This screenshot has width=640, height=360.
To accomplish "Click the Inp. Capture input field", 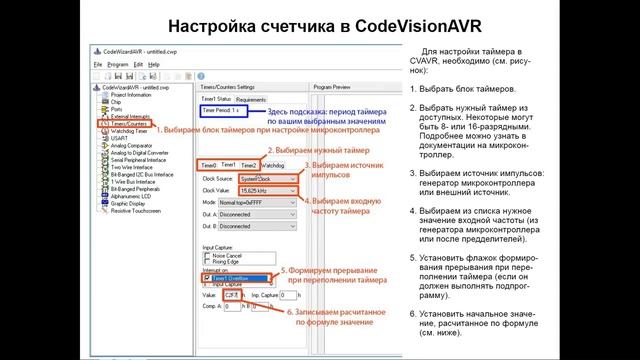I will point(288,295).
